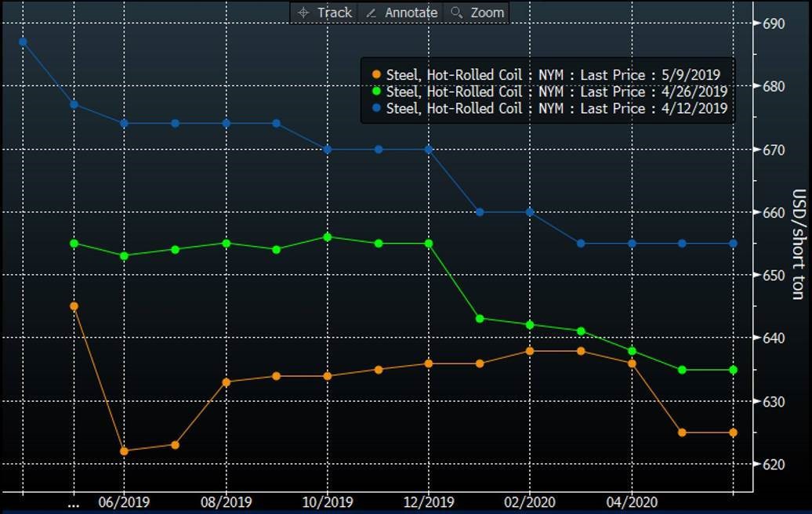Click the 08/2019 date axis label
The height and width of the screenshot is (514, 812).
(226, 502)
